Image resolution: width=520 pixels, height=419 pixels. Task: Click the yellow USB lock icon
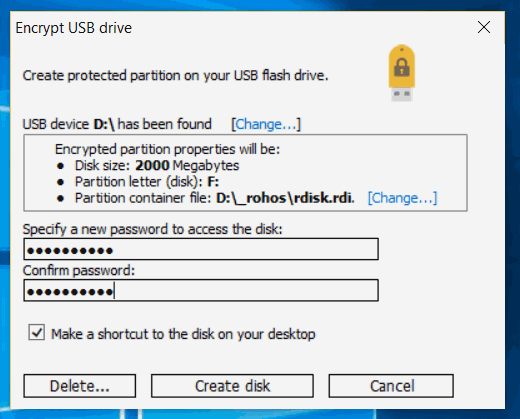point(402,73)
